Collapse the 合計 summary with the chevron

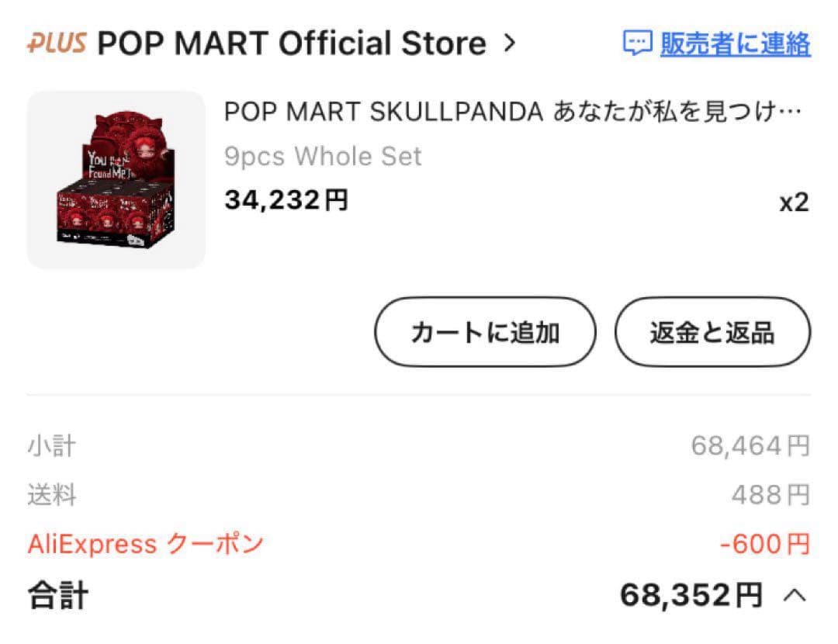(x=793, y=596)
